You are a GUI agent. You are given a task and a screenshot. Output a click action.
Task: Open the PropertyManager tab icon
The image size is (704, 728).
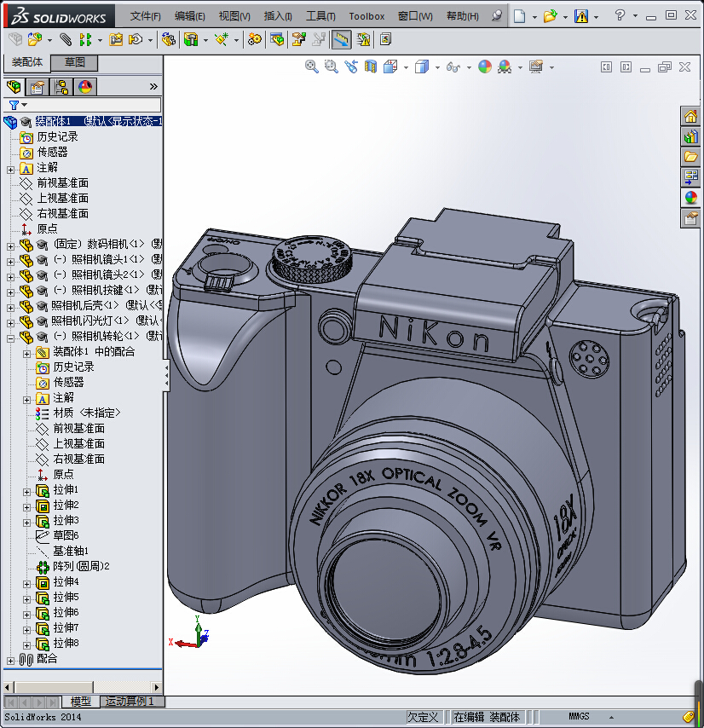coord(38,87)
